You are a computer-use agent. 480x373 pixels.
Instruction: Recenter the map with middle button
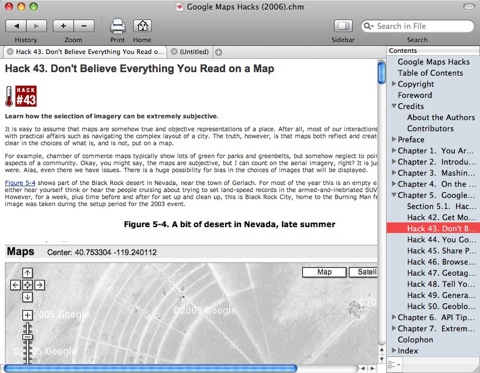pyautogui.click(x=27, y=285)
